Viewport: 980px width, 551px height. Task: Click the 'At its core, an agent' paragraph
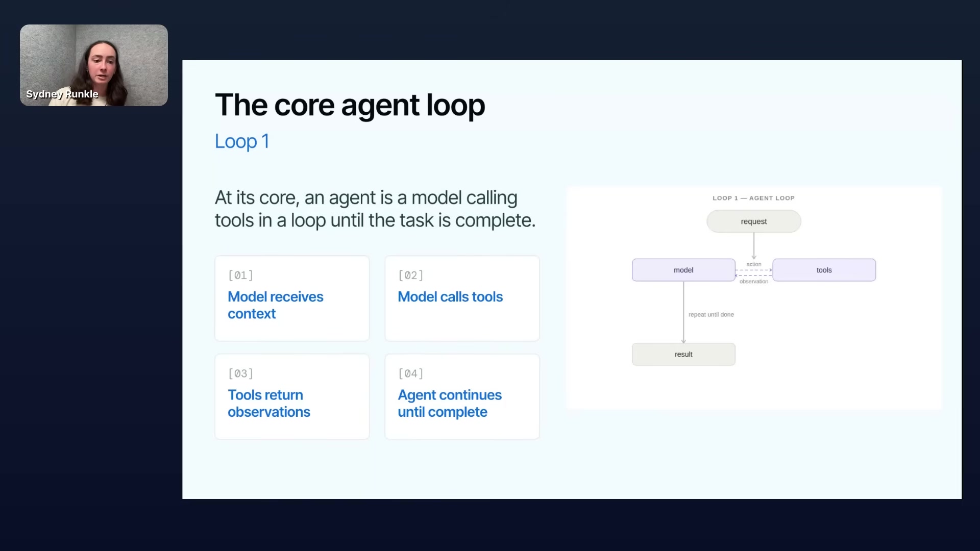coord(375,209)
